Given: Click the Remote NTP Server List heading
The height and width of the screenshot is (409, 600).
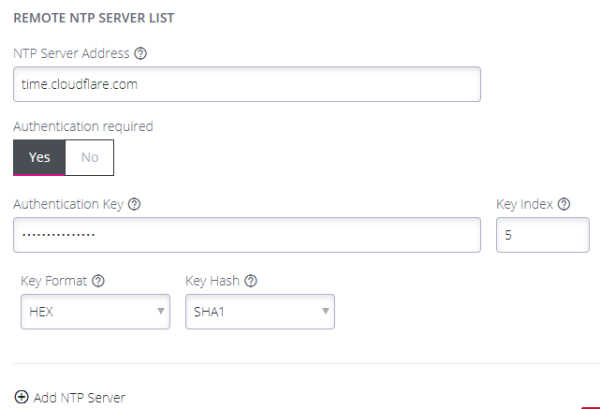Looking at the screenshot, I should (x=94, y=18).
